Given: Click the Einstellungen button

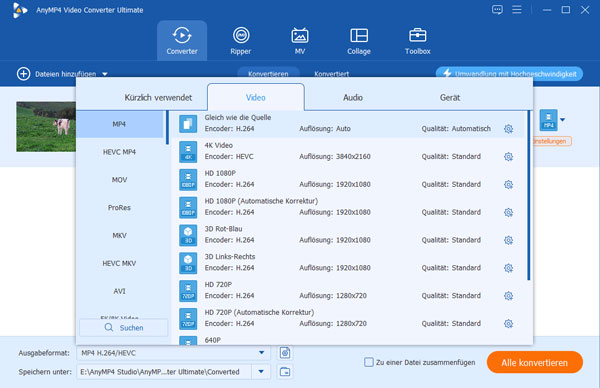Looking at the screenshot, I should click(x=551, y=141).
